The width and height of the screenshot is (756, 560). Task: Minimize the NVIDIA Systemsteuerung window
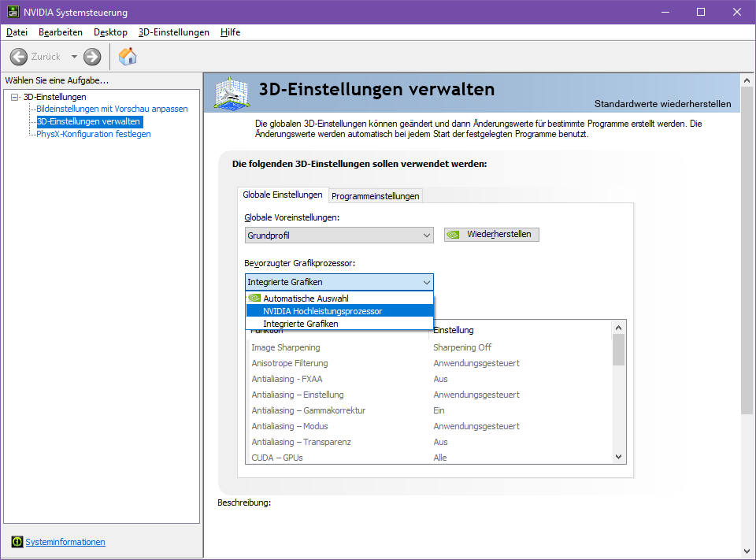[x=665, y=12]
